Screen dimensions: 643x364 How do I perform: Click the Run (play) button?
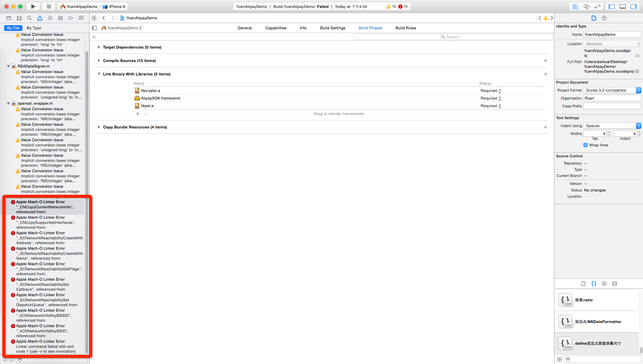coord(33,7)
